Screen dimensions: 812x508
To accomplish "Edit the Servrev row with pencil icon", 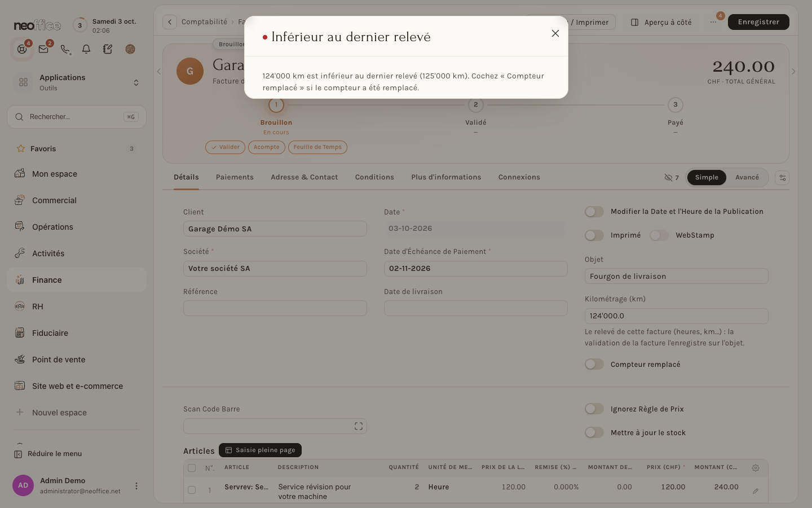I will click(756, 491).
